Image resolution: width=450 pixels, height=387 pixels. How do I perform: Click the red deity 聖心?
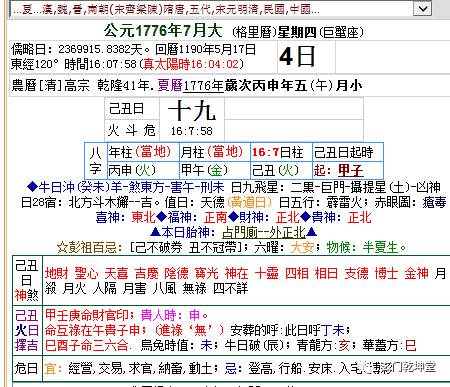[x=86, y=274]
